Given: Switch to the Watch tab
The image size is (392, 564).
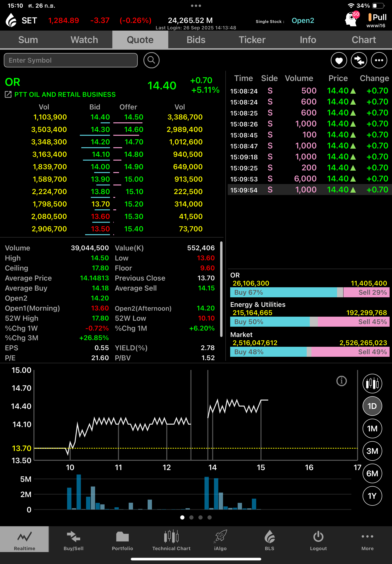Looking at the screenshot, I should click(84, 40).
